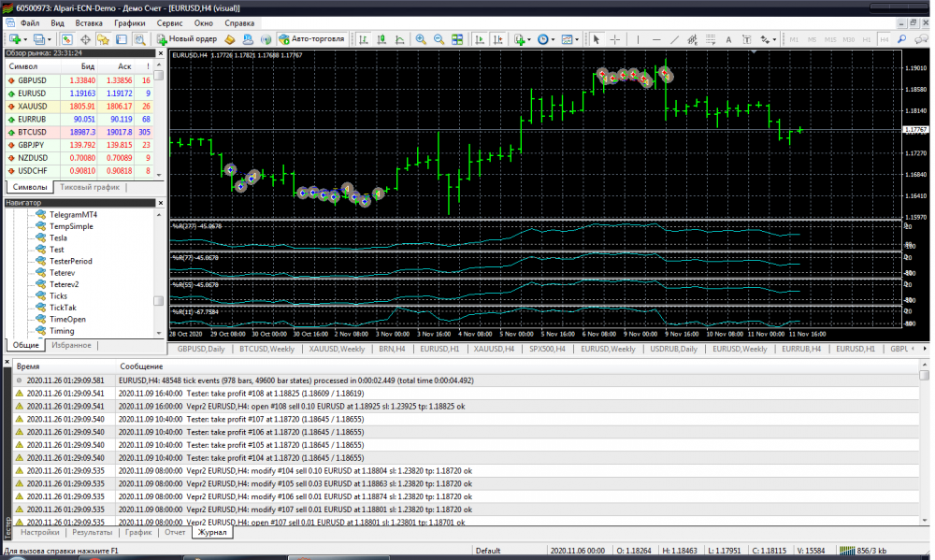Click the Новый ордер button
This screenshot has height=560, width=935.
point(187,39)
